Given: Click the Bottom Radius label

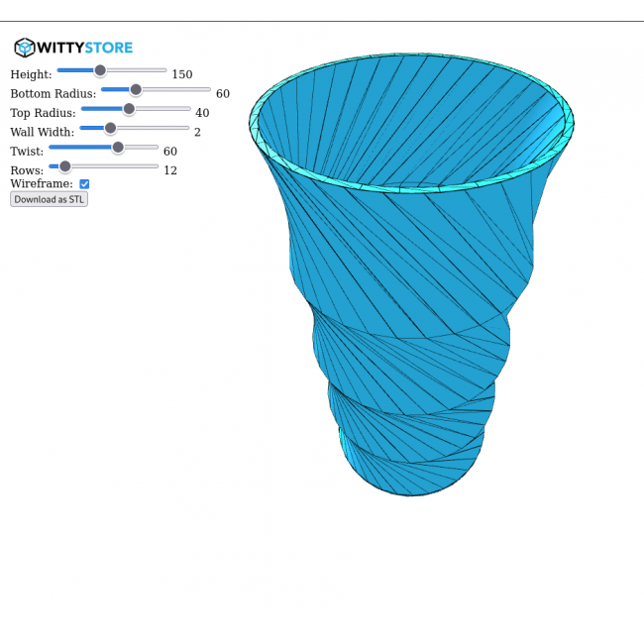Looking at the screenshot, I should click(x=54, y=94).
